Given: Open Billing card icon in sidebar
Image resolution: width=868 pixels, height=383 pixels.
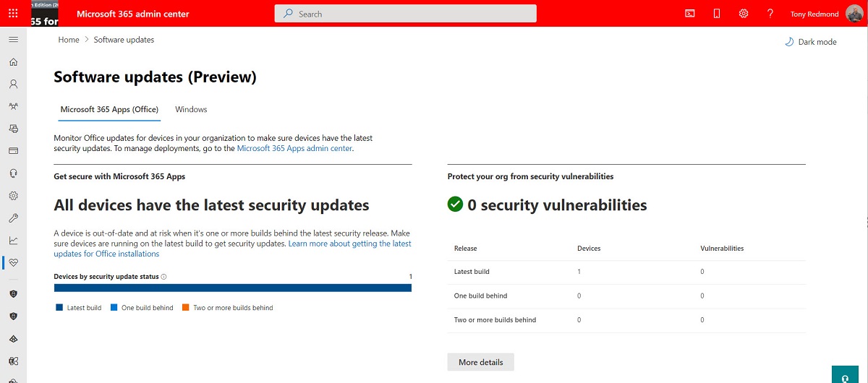Looking at the screenshot, I should (13, 151).
